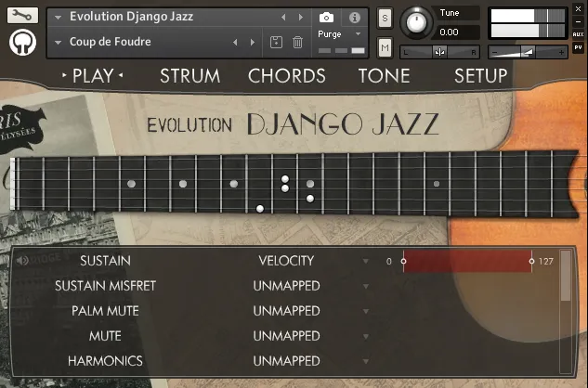Image resolution: width=588 pixels, height=388 pixels.
Task: Close the instrument with X icon
Action: pos(578,9)
